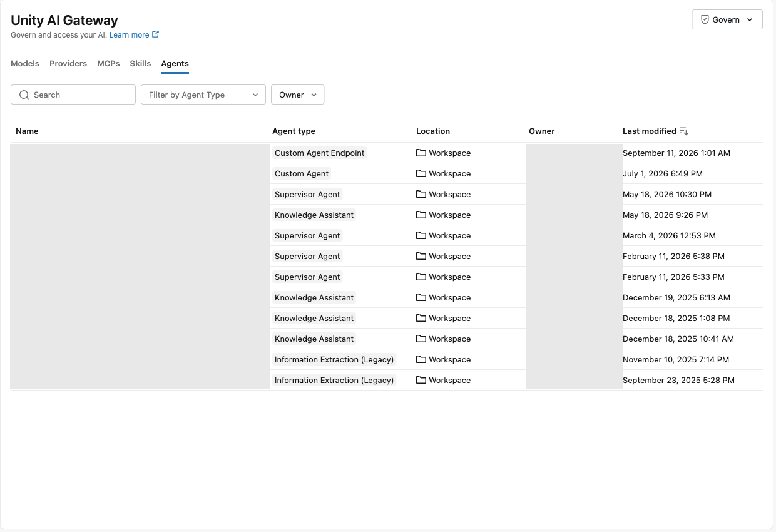
Task: Click folder icon in May 18 10:30 PM row
Action: (x=421, y=194)
